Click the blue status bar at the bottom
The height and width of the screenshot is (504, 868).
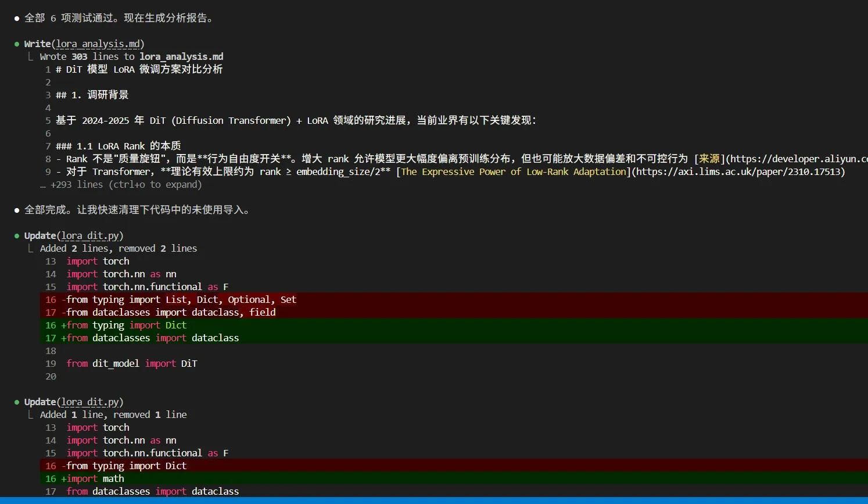pos(434,500)
